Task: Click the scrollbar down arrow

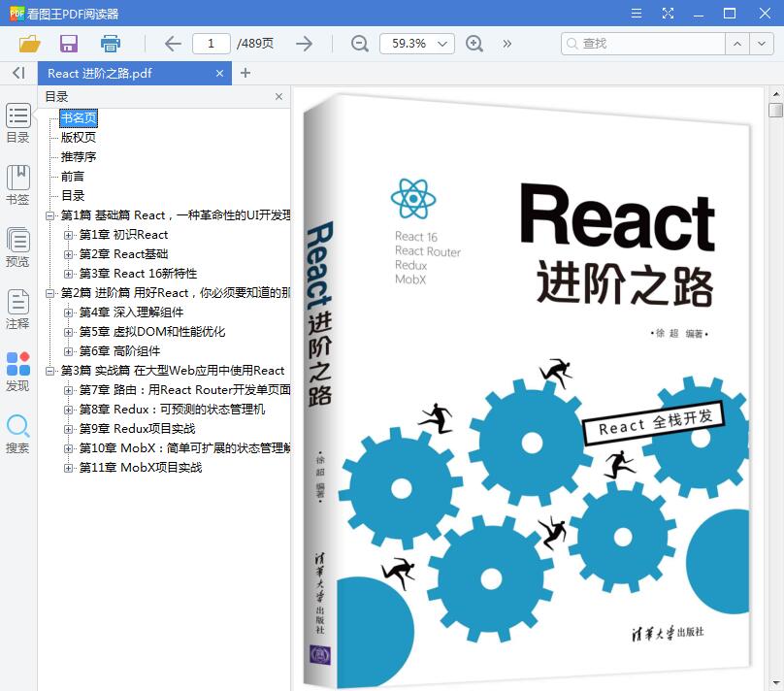Action: coord(775,683)
